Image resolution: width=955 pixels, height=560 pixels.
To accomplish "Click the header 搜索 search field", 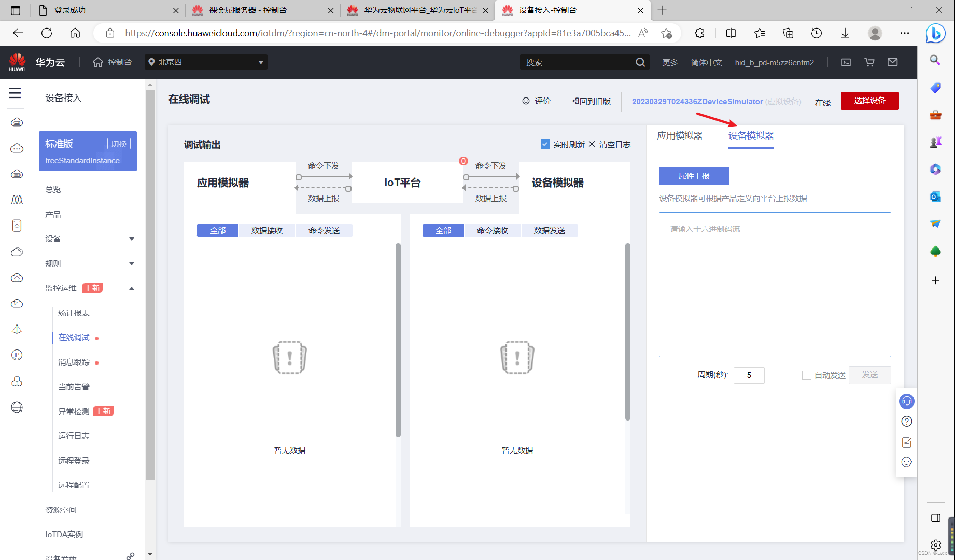I will (578, 62).
